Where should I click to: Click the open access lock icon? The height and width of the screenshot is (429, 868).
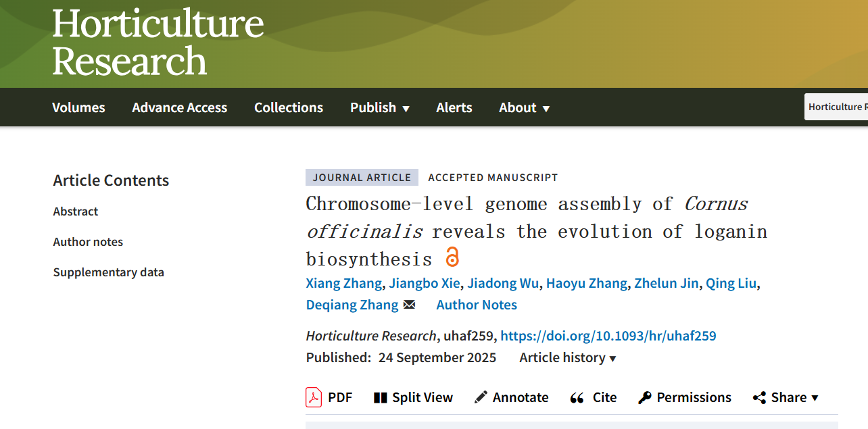tap(452, 257)
